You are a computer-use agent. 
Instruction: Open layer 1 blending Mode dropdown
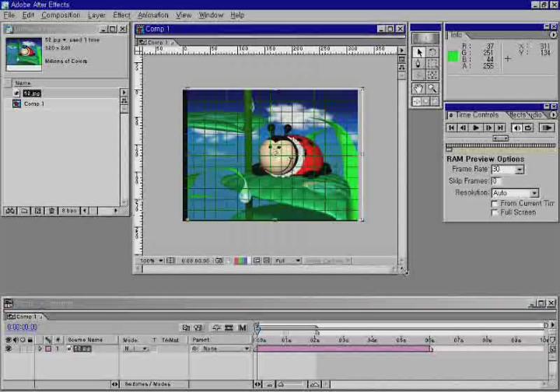coord(135,348)
